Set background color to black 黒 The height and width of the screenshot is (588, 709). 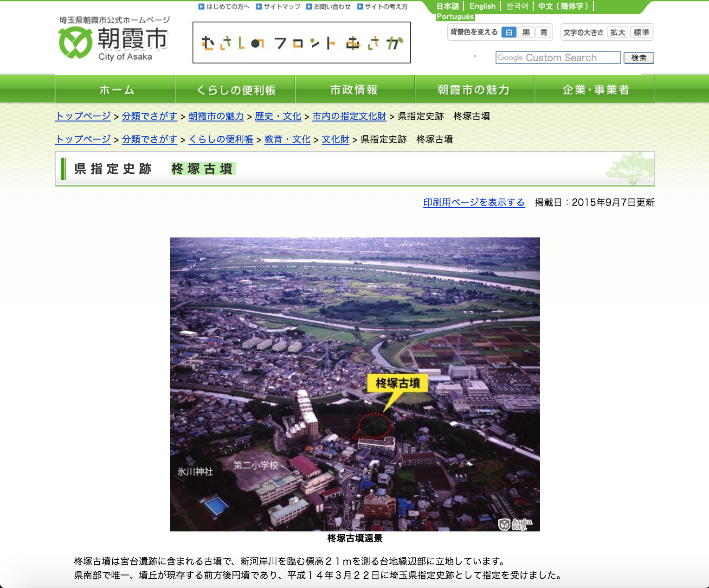click(526, 32)
